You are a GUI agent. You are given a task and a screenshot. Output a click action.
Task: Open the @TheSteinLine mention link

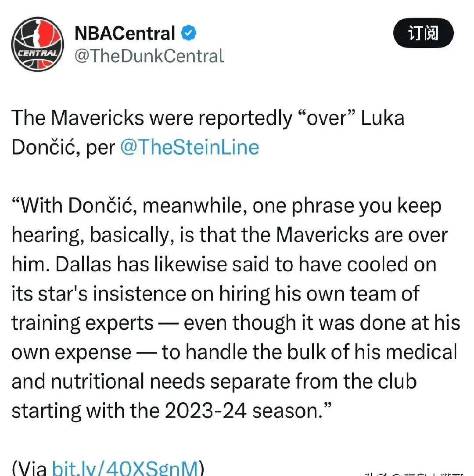tap(190, 147)
